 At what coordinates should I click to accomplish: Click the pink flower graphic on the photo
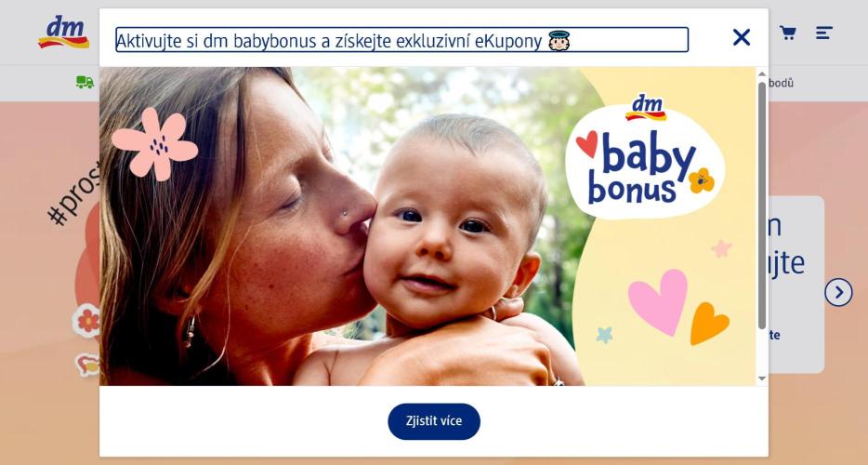coord(154,144)
